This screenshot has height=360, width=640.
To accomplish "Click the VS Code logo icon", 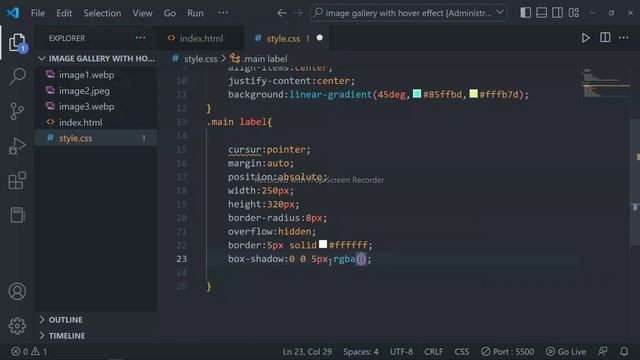I will point(13,13).
